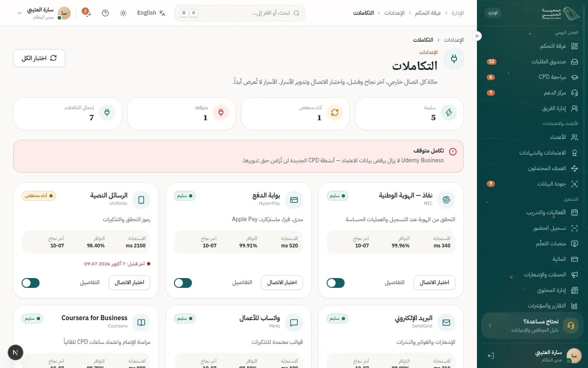This screenshot has width=588, height=368.
Task: Expand the تحتاج مساعدة؟ help card
Action: 532,325
